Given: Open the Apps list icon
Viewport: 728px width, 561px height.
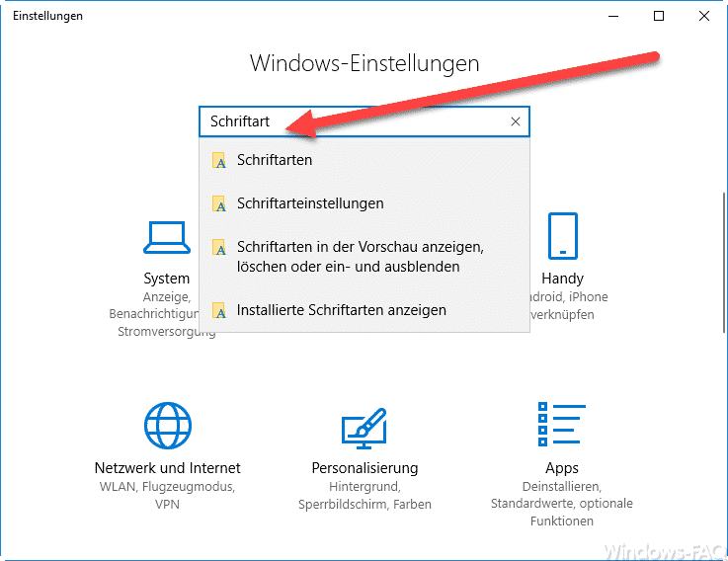Looking at the screenshot, I should 562,425.
